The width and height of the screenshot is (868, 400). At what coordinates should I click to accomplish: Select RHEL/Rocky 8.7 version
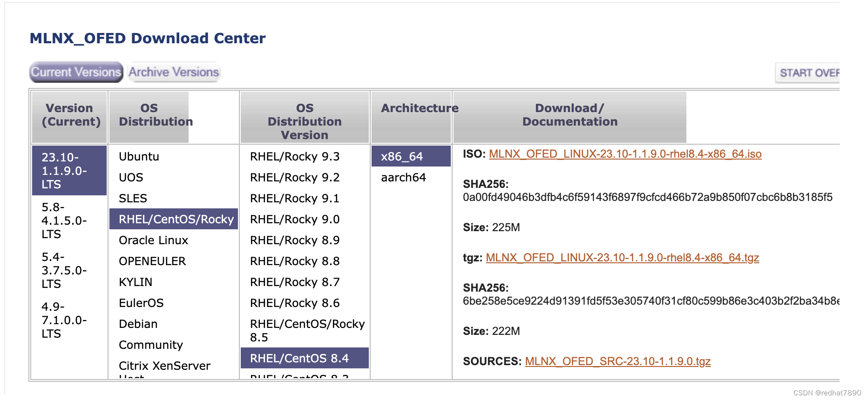click(305, 282)
